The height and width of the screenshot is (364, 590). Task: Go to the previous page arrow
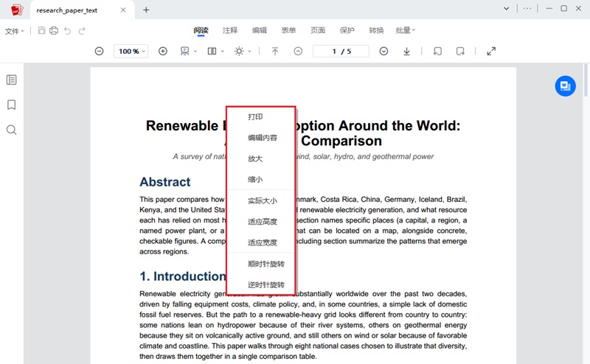coord(298,51)
